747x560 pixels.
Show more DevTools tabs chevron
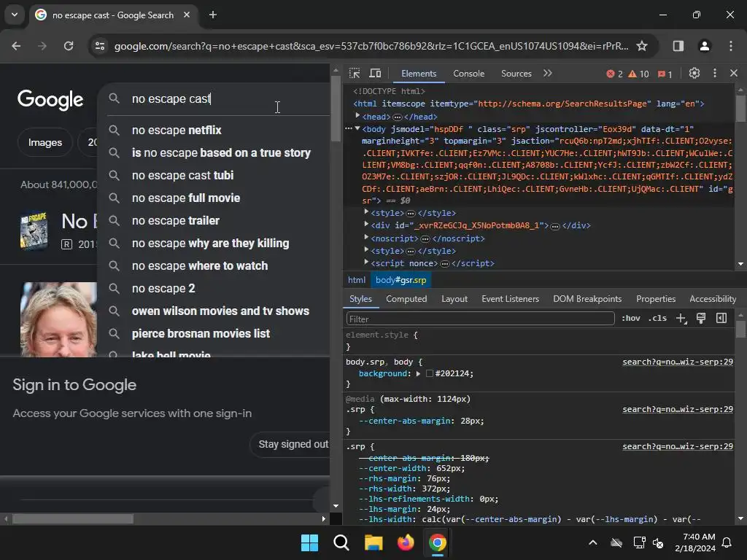(547, 74)
